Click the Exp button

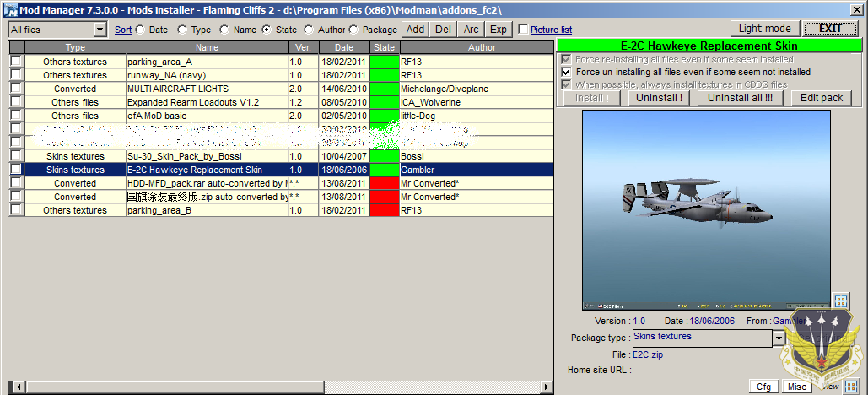point(499,30)
